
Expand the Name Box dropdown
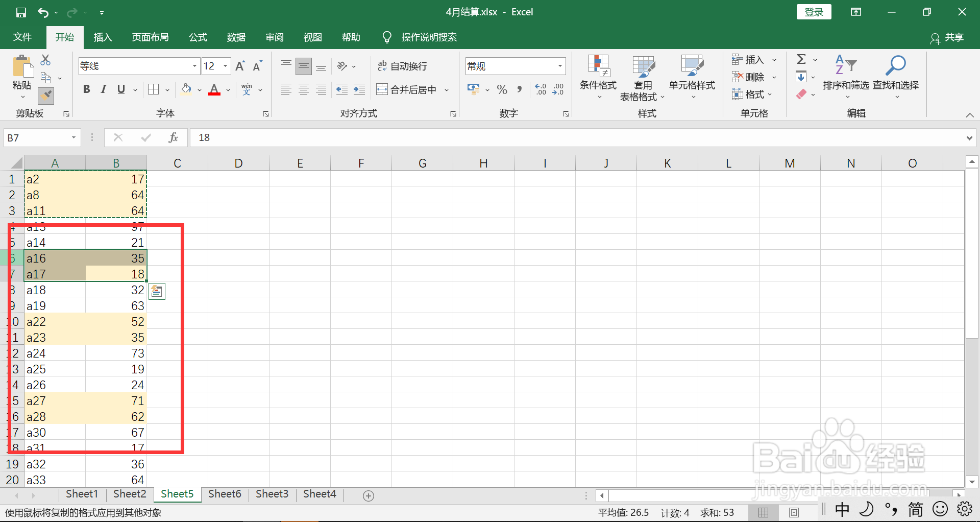(x=73, y=137)
